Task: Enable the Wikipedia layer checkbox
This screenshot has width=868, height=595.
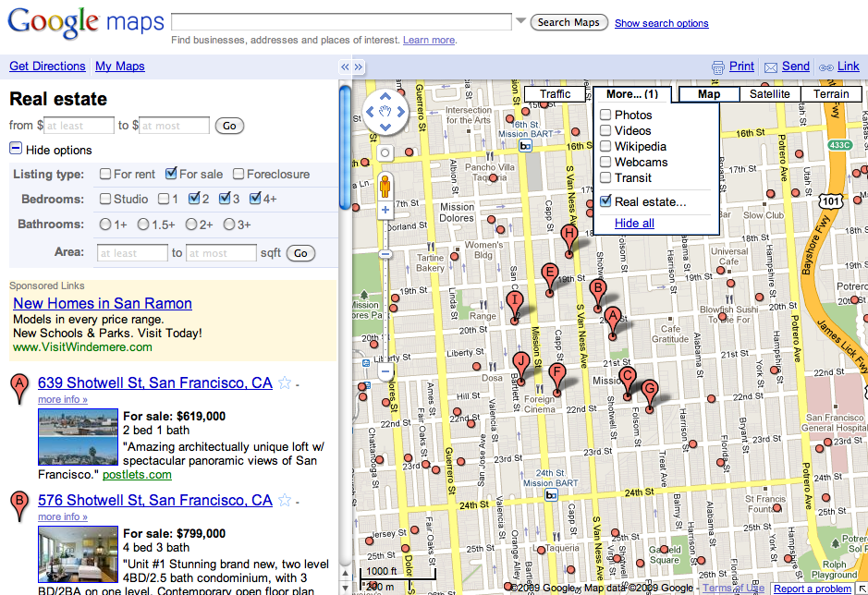Action: click(x=605, y=146)
